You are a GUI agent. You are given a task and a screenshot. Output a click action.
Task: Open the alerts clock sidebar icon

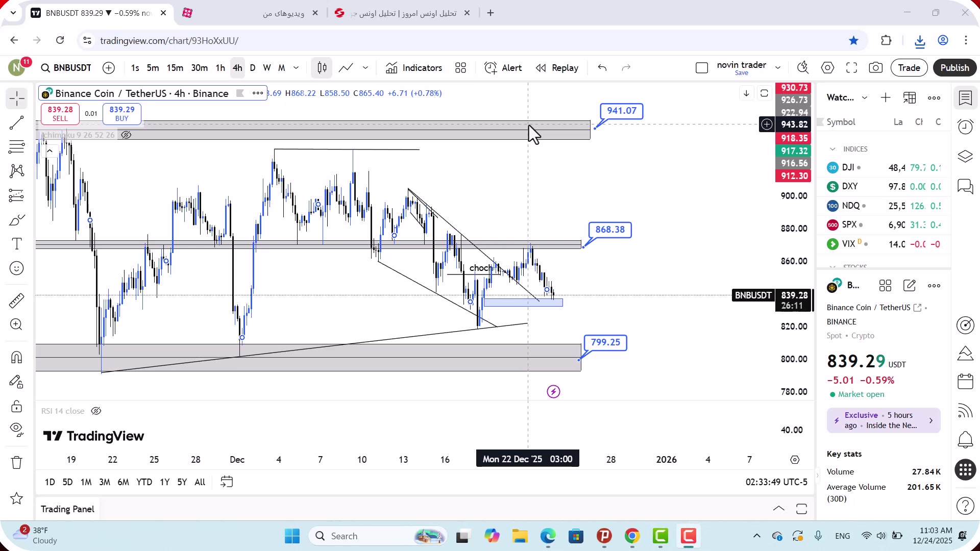click(x=966, y=127)
